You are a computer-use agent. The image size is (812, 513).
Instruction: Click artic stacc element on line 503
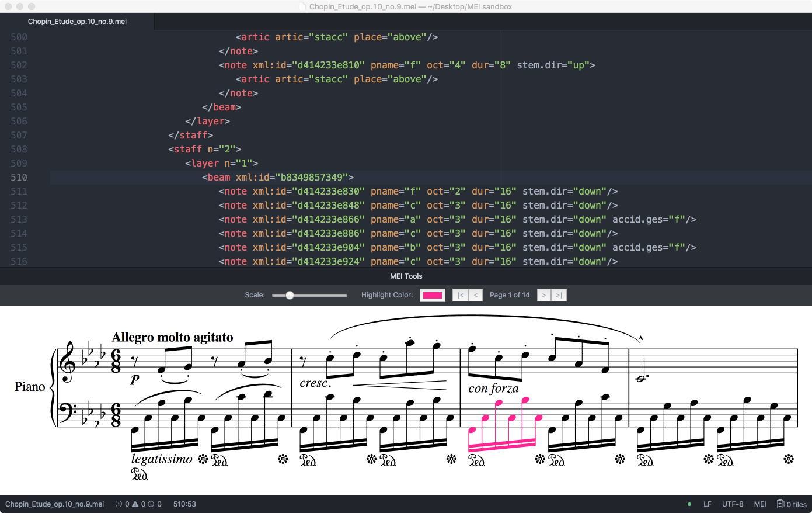(337, 79)
